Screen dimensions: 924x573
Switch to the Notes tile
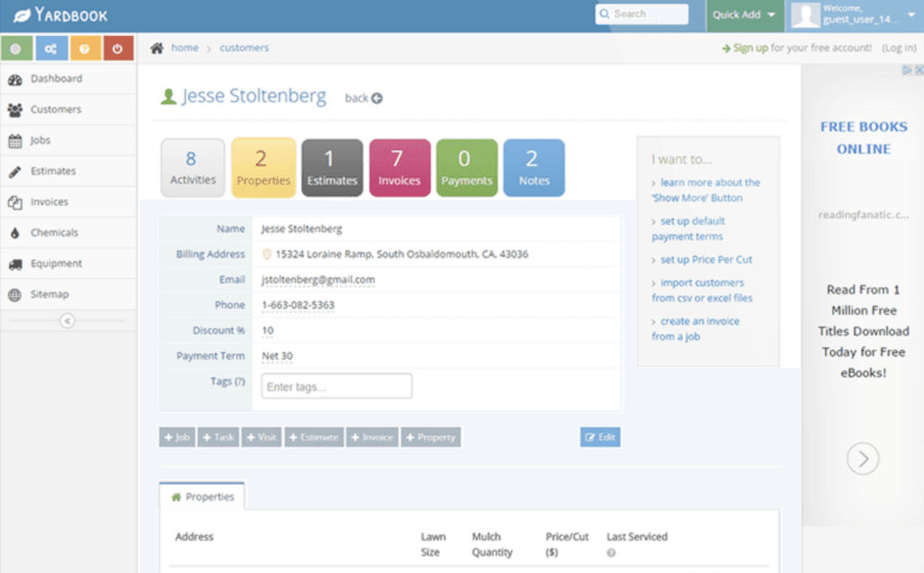(533, 168)
